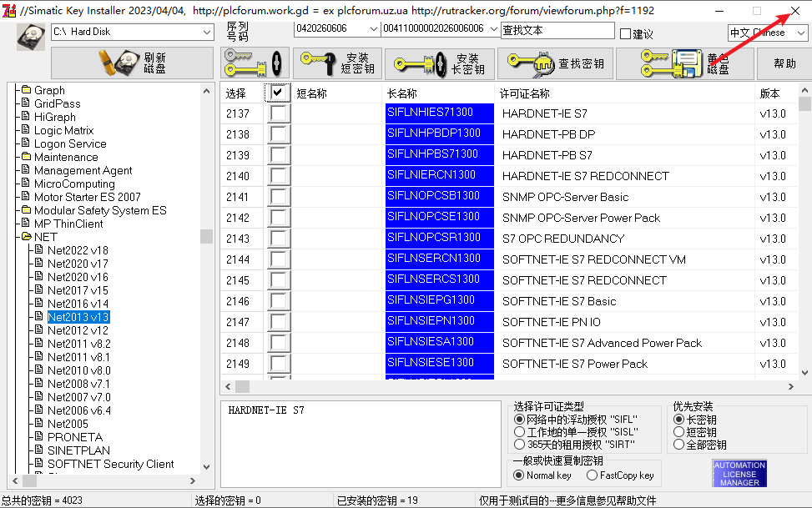Select 网络中的浮动授权 "SIFL" radio option
The height and width of the screenshot is (508, 812).
[519, 419]
